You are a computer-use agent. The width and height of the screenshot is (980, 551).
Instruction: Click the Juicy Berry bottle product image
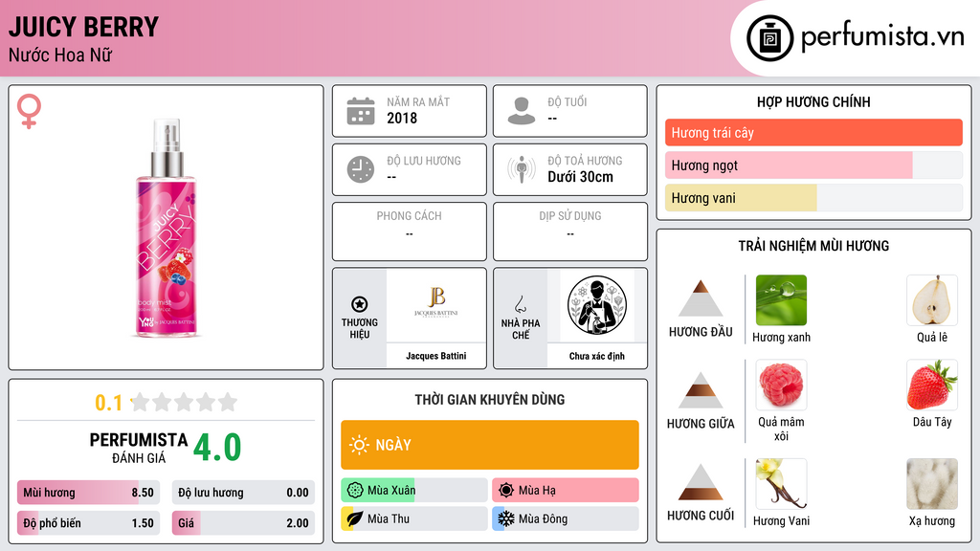[x=167, y=228]
